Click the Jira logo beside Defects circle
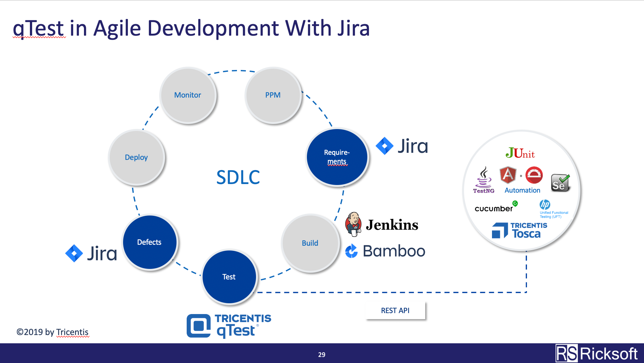 click(x=91, y=253)
